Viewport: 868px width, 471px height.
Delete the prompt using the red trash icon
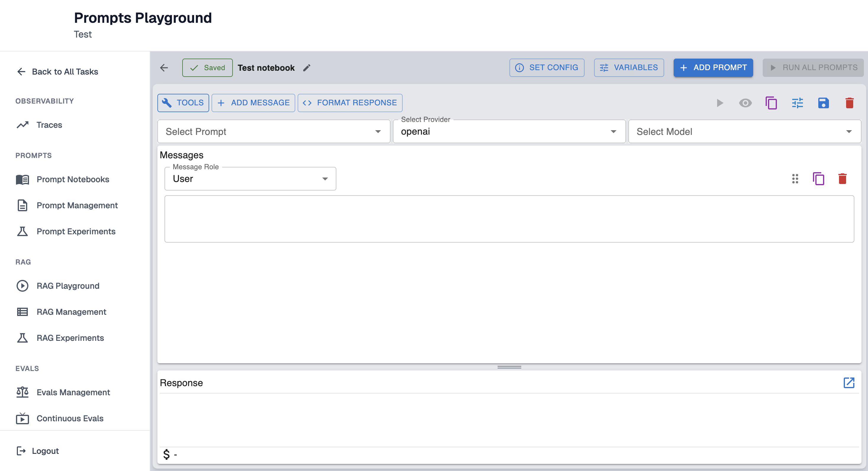coord(849,103)
